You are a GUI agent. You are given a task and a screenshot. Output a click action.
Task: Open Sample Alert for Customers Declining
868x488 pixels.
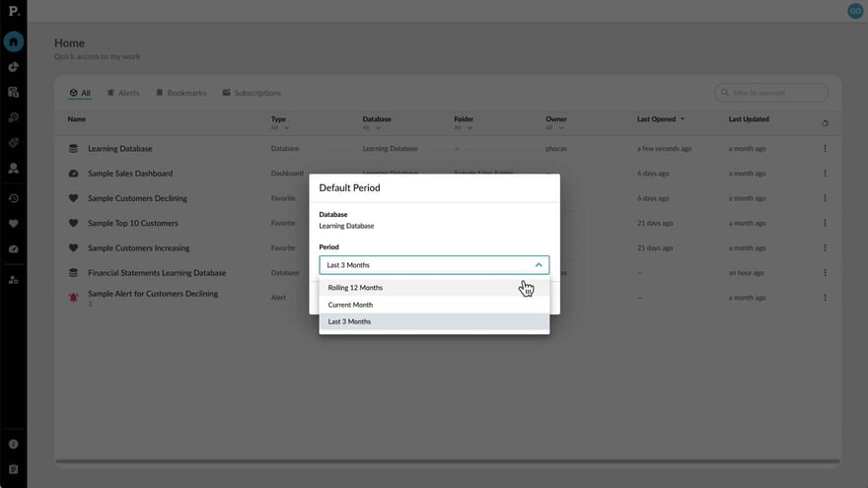153,294
